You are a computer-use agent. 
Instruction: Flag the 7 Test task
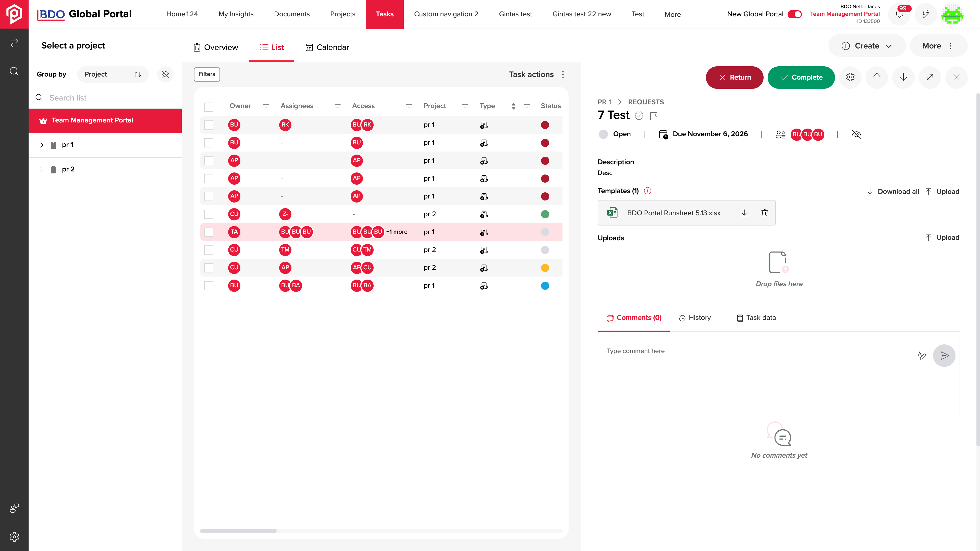[x=654, y=116]
